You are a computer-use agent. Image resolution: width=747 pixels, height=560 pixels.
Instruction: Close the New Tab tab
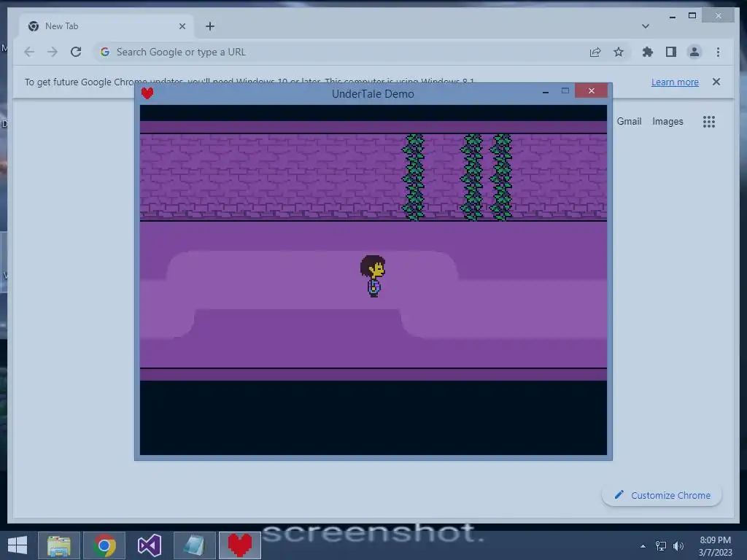click(182, 26)
